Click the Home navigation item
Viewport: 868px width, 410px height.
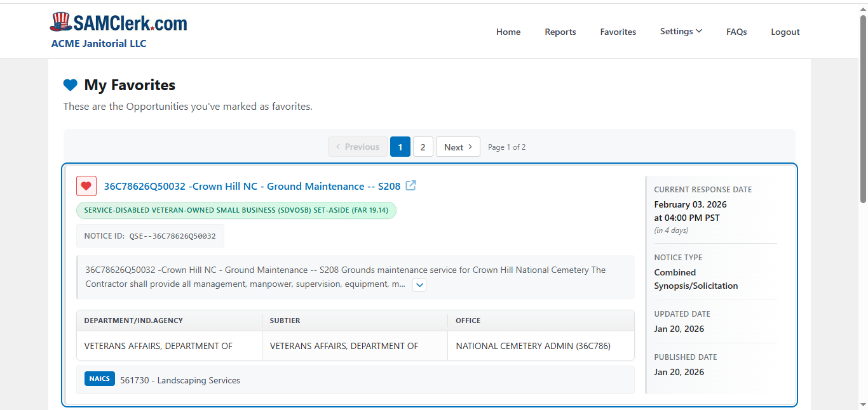click(x=508, y=31)
